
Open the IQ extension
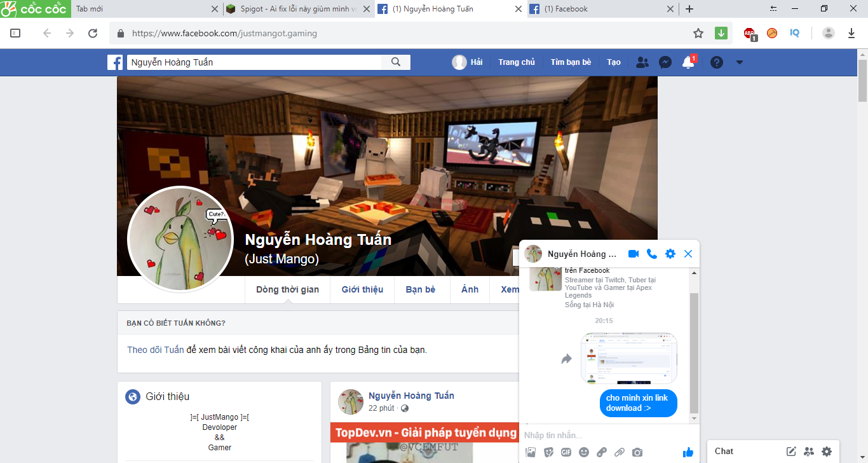click(794, 33)
